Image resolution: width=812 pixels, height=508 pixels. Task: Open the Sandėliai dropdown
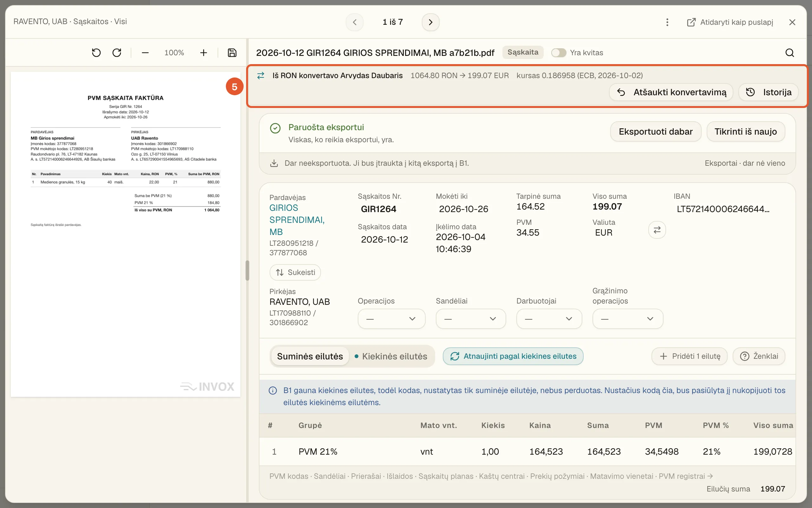[471, 319]
